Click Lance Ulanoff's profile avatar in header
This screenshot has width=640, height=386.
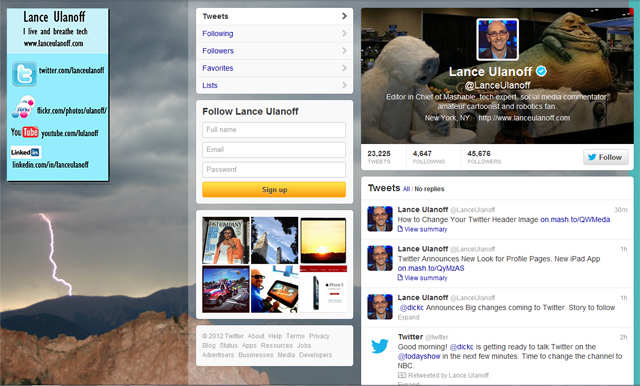[x=497, y=39]
